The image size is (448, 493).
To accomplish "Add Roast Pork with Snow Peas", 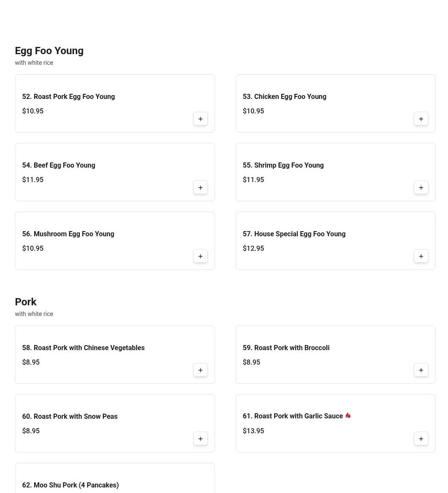I will (x=201, y=439).
